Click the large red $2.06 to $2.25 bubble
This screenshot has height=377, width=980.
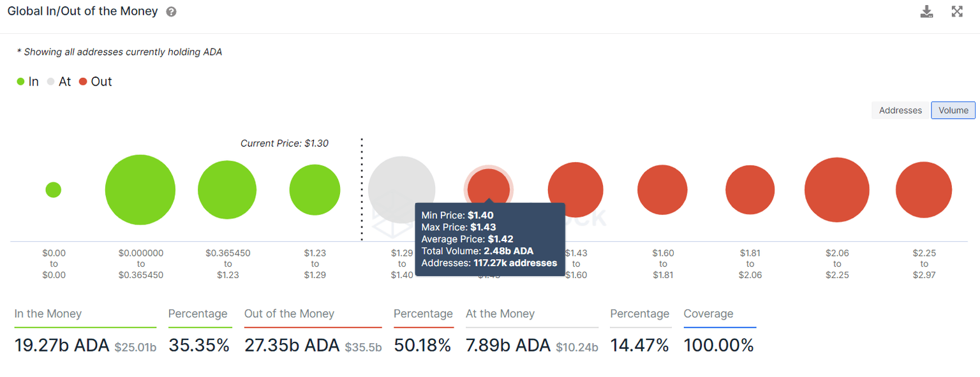click(837, 190)
